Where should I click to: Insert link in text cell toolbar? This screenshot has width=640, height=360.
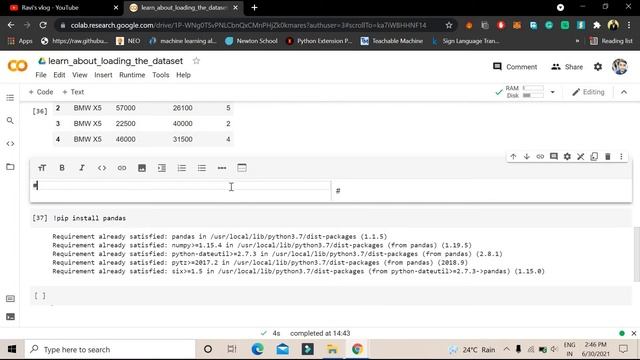(122, 168)
